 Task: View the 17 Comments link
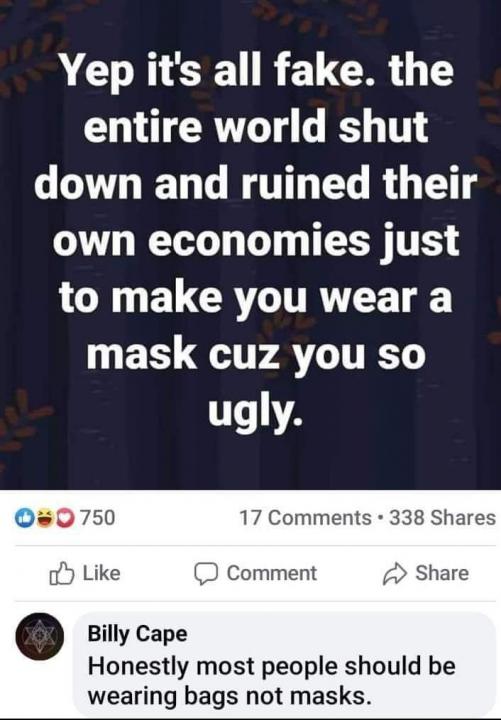[x=305, y=518]
